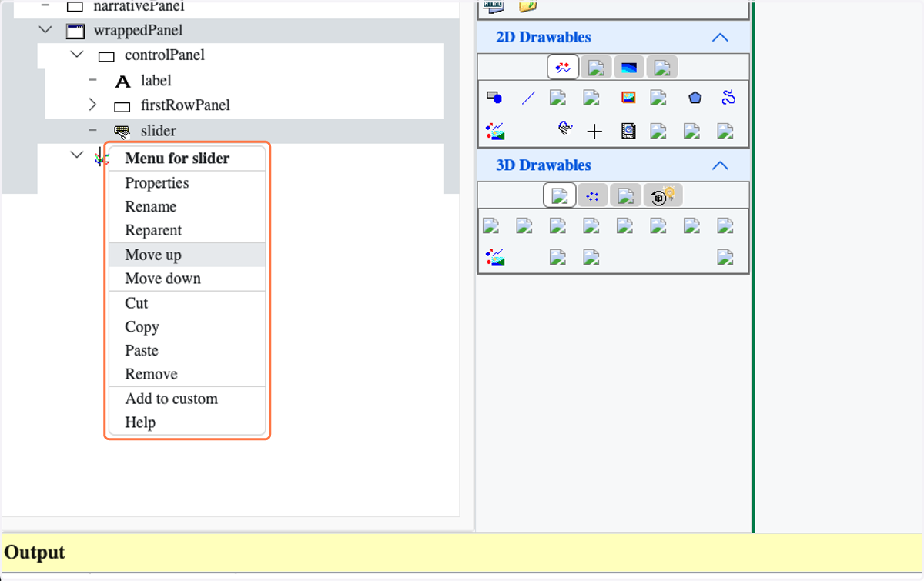Pick the black plus cross element
924x581 pixels.
(594, 132)
